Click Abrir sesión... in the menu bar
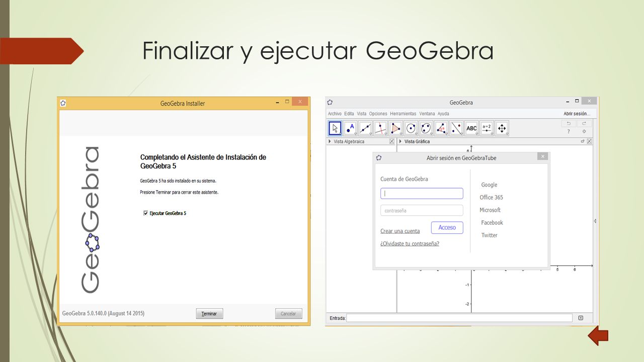 (577, 114)
